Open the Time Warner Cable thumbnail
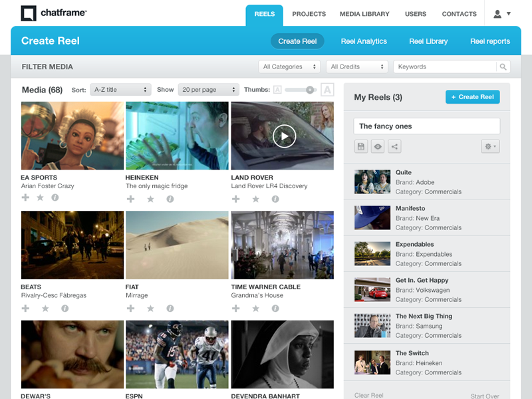The width and height of the screenshot is (532, 399). (x=282, y=245)
